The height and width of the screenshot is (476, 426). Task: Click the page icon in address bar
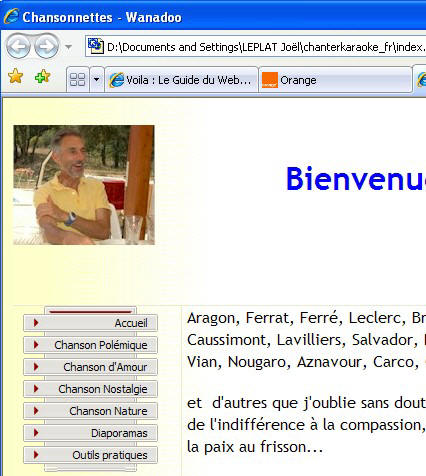(x=96, y=46)
